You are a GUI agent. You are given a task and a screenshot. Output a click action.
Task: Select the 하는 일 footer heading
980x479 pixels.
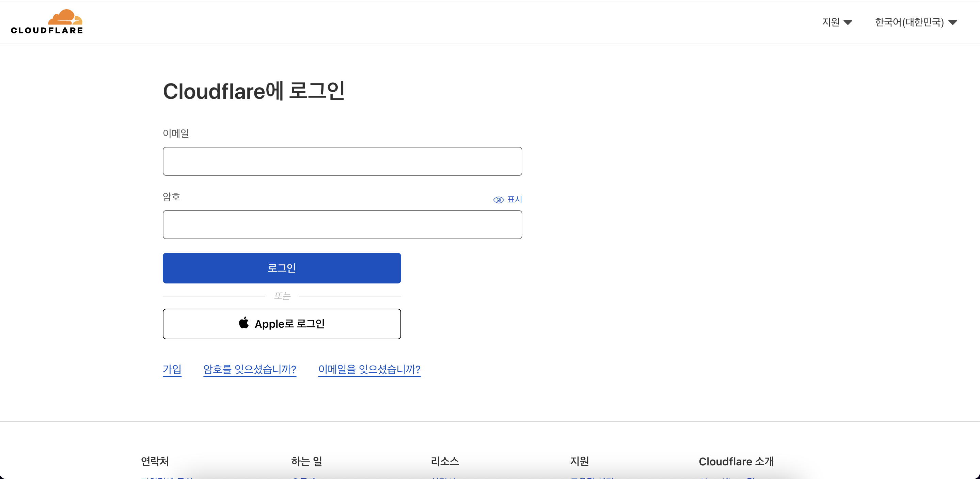[306, 461]
